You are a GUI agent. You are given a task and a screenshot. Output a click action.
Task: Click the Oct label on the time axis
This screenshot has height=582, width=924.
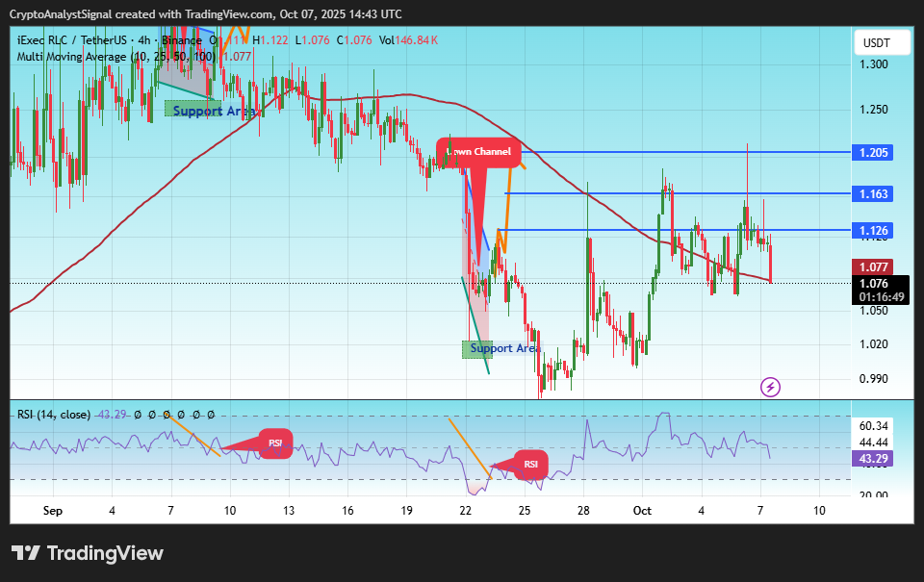(x=642, y=511)
